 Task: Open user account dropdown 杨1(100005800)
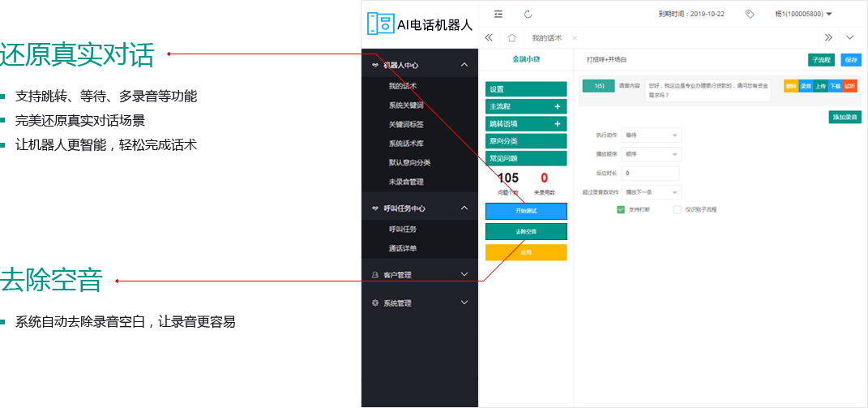[804, 14]
